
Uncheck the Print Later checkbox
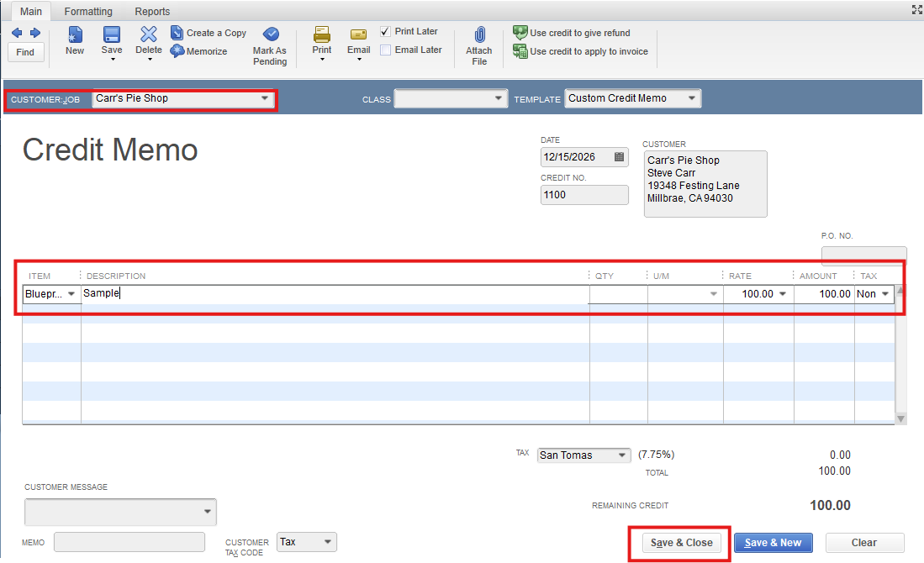[x=385, y=32]
